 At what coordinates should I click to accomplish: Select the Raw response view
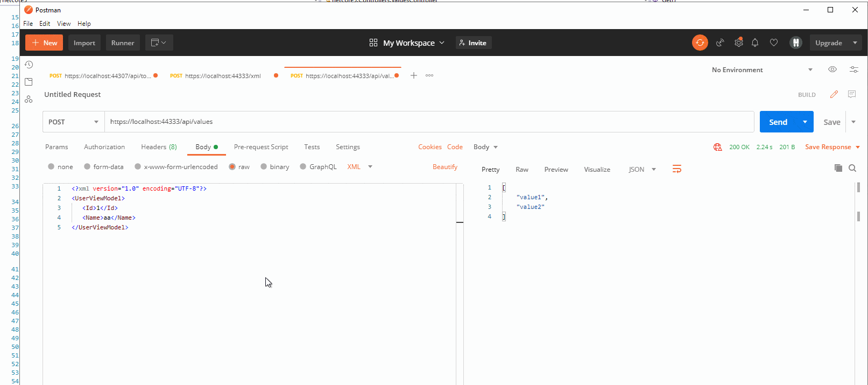coord(522,169)
